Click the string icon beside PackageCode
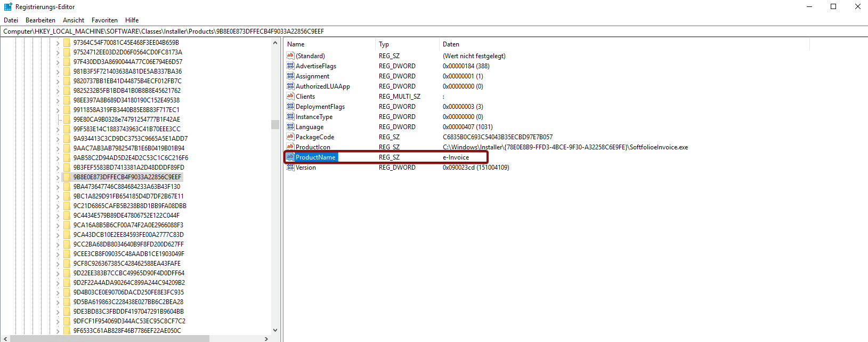This screenshot has width=868, height=342. point(290,137)
